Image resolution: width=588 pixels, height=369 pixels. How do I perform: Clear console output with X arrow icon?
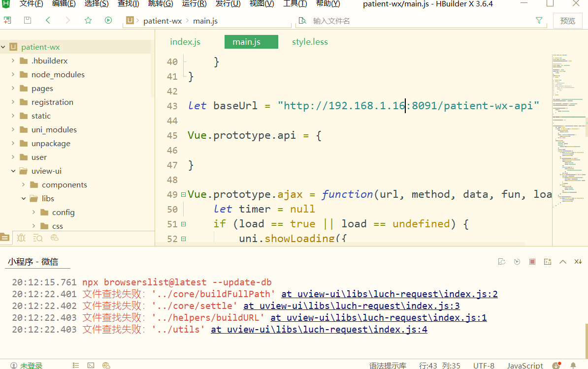coord(578,261)
